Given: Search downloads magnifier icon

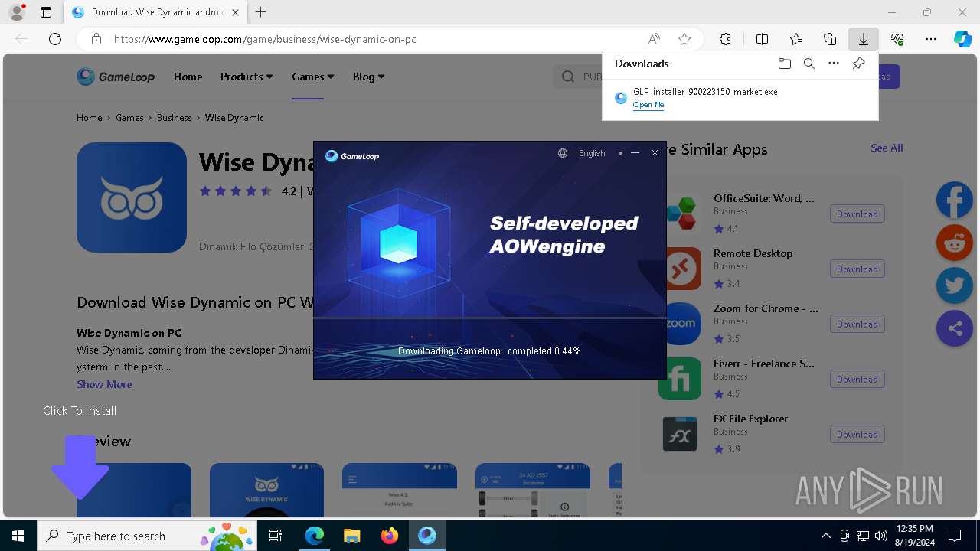Looking at the screenshot, I should pyautogui.click(x=809, y=64).
